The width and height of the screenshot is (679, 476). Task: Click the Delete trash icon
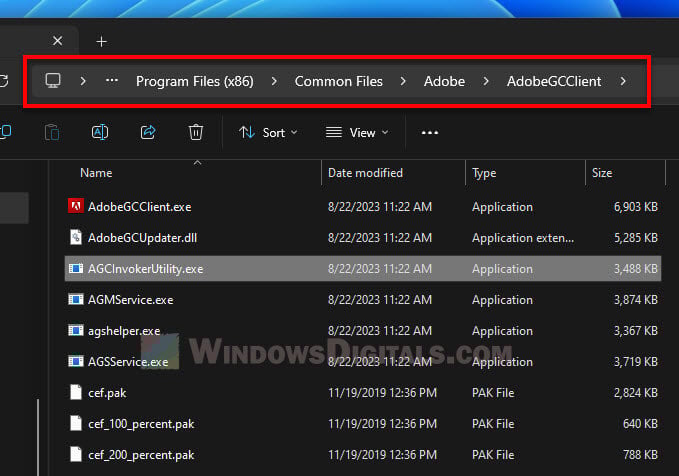click(196, 132)
